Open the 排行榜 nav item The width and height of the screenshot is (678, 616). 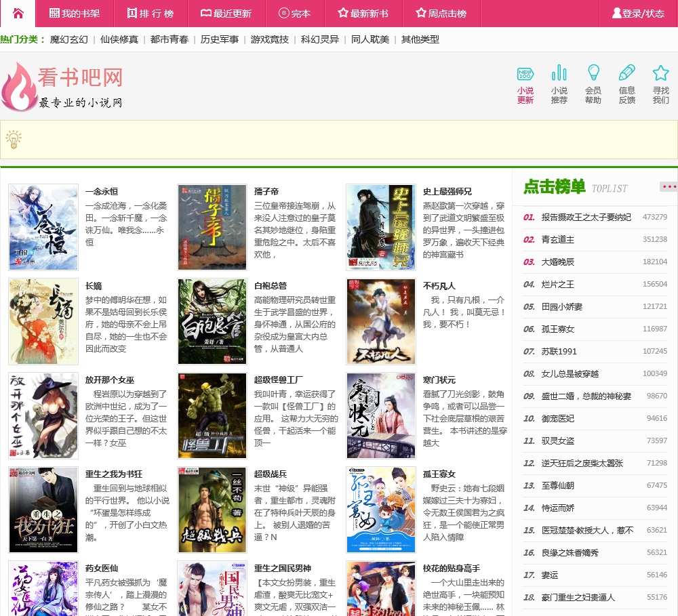pyautogui.click(x=151, y=14)
